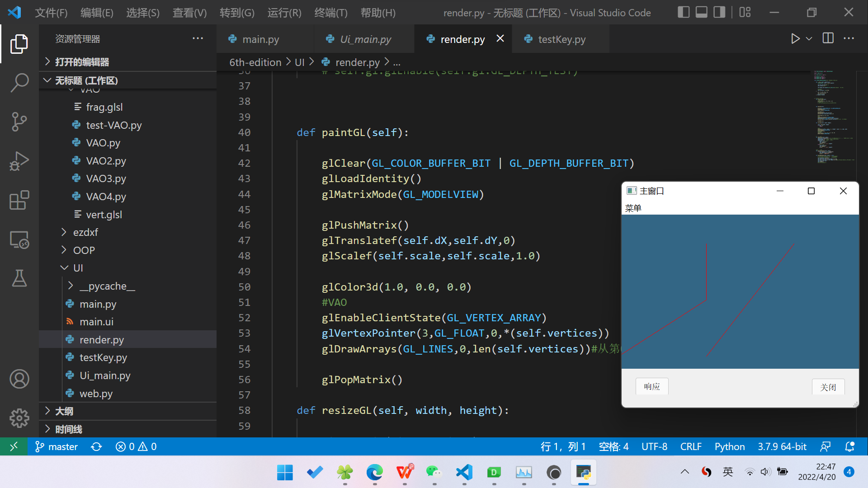868x488 pixels.
Task: Toggle the secondary side bar layout icon
Action: coord(719,12)
